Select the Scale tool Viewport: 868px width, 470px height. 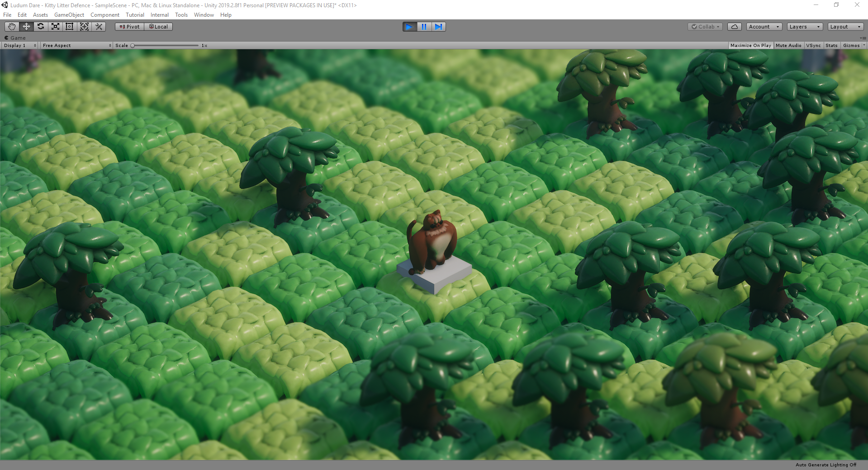pyautogui.click(x=55, y=27)
